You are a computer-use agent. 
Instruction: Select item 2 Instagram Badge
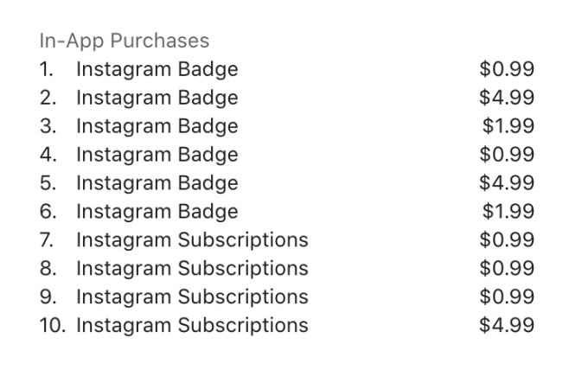[157, 98]
